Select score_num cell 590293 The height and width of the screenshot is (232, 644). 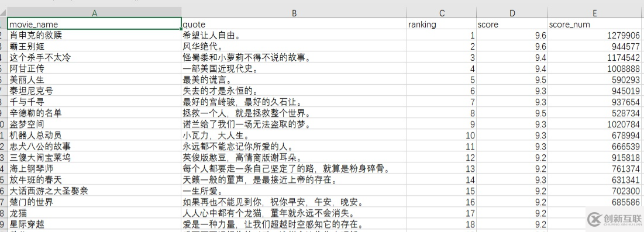[x=595, y=80]
